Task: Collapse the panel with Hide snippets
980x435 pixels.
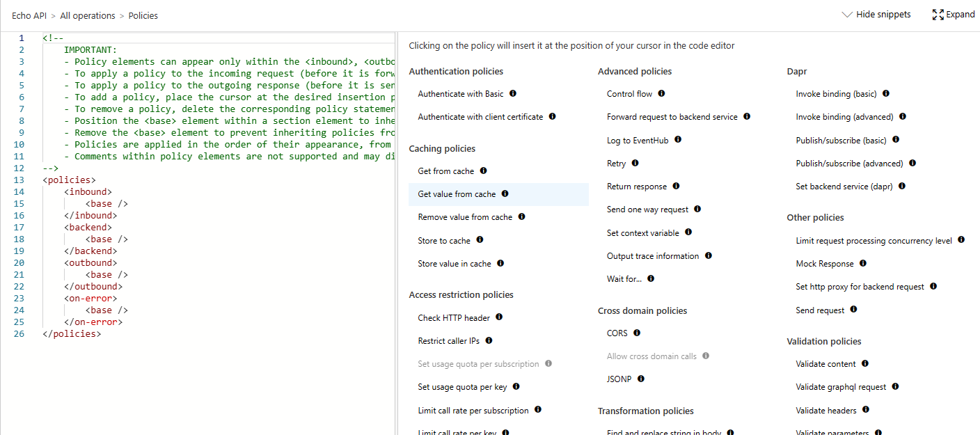Action: 876,15
